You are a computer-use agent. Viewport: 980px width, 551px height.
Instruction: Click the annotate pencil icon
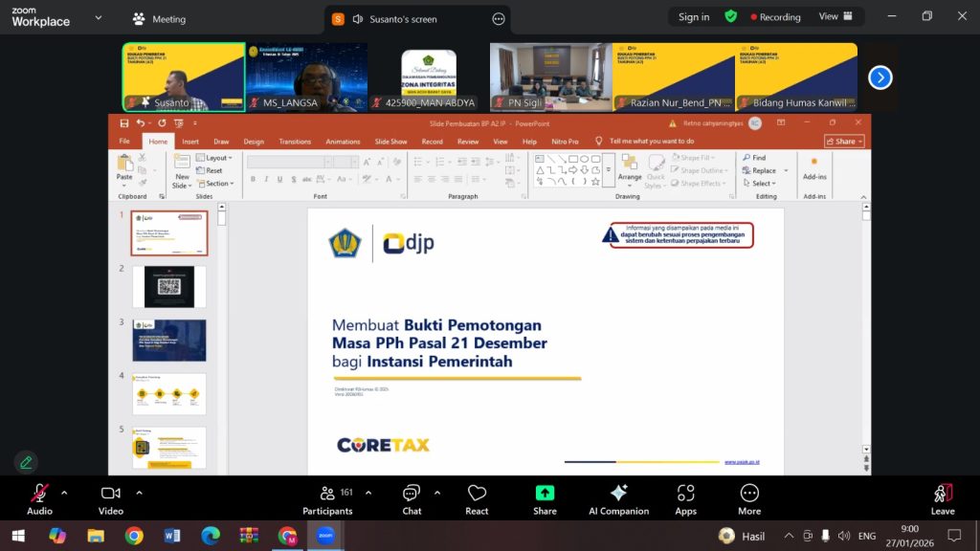[x=26, y=462]
